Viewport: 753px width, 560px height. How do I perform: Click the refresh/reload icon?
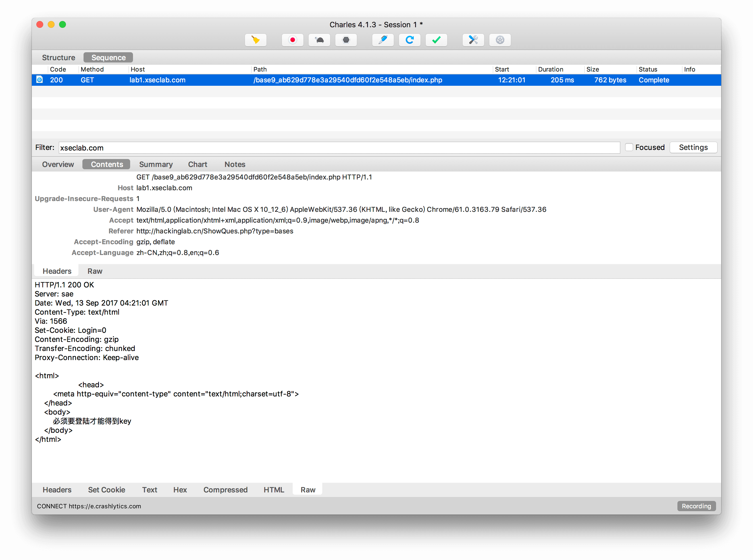[x=410, y=39]
